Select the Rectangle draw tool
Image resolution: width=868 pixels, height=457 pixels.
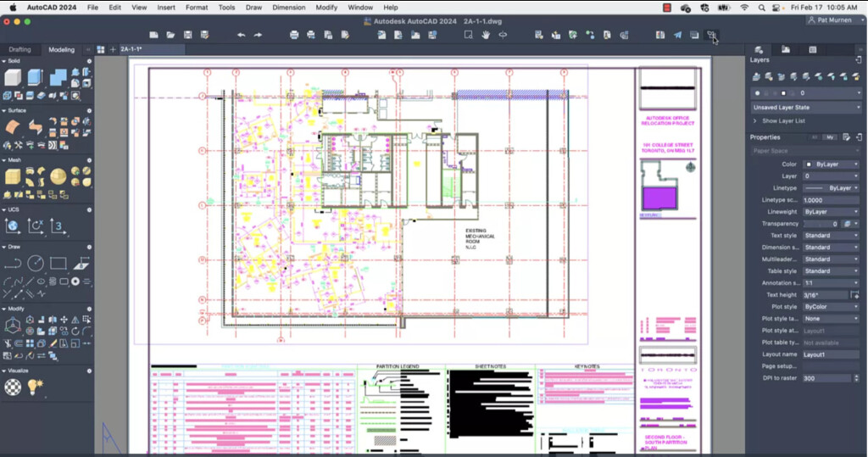point(58,264)
